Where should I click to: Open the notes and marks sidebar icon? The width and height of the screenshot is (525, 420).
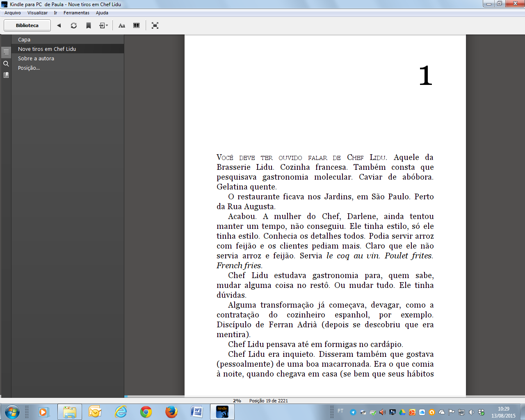(x=6, y=75)
